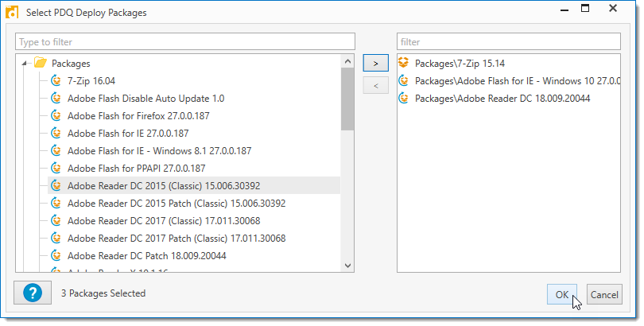Image resolution: width=644 pixels, height=326 pixels.
Task: Click the 7-Zip 16.04 package icon
Action: tap(56, 80)
